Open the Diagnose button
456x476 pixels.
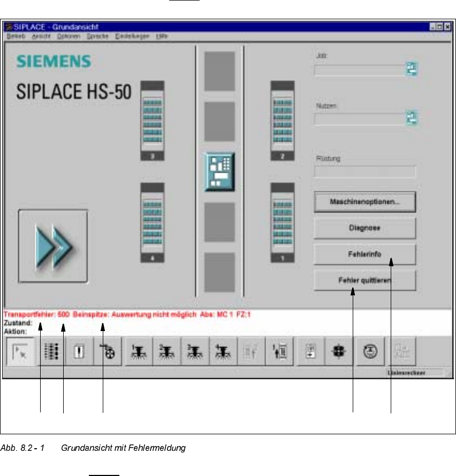(x=365, y=228)
